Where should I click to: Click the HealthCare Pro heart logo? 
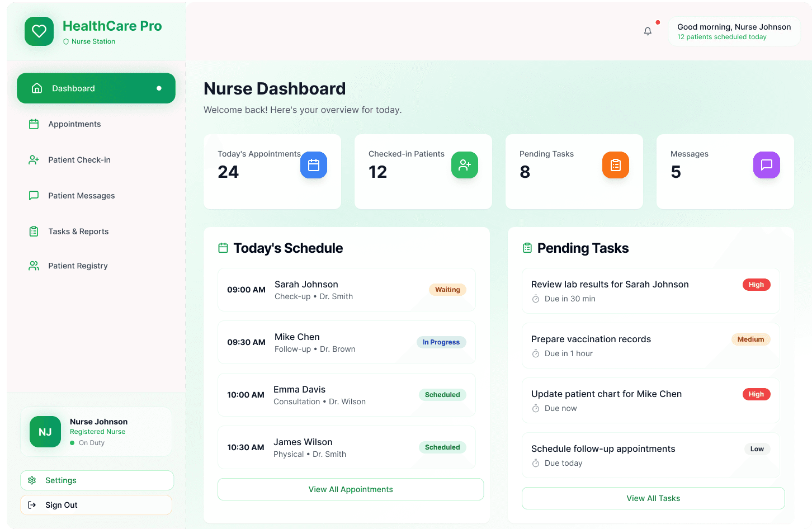(39, 31)
